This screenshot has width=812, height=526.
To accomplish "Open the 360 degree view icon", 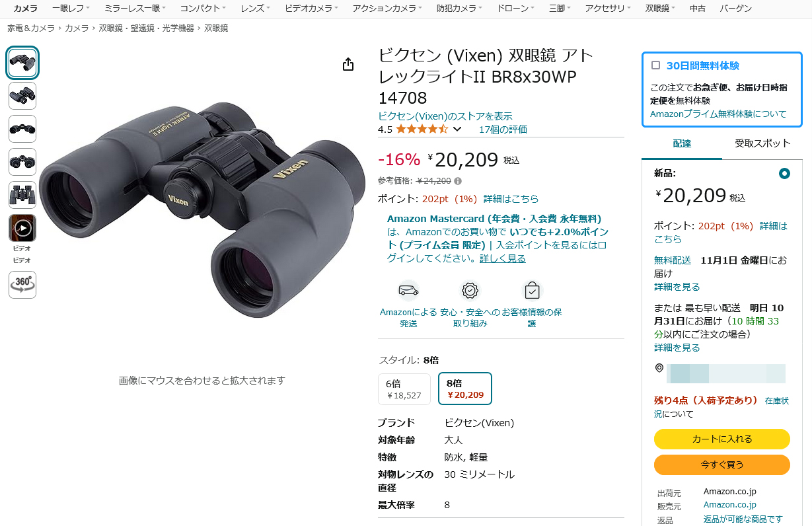I will click(x=22, y=285).
